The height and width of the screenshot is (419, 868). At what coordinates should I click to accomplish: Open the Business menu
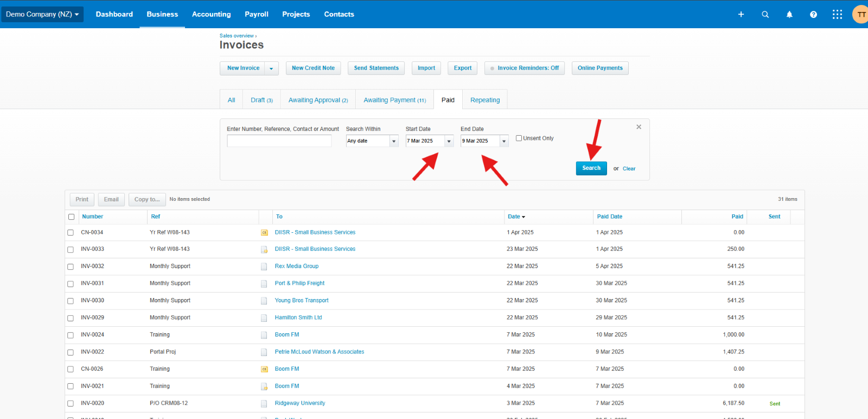[162, 14]
